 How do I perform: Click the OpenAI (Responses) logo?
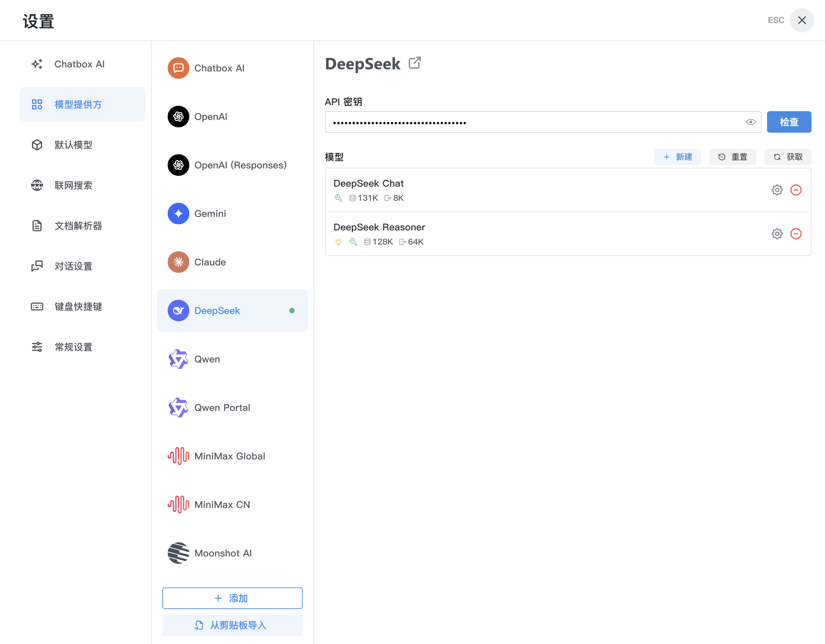[x=178, y=165]
